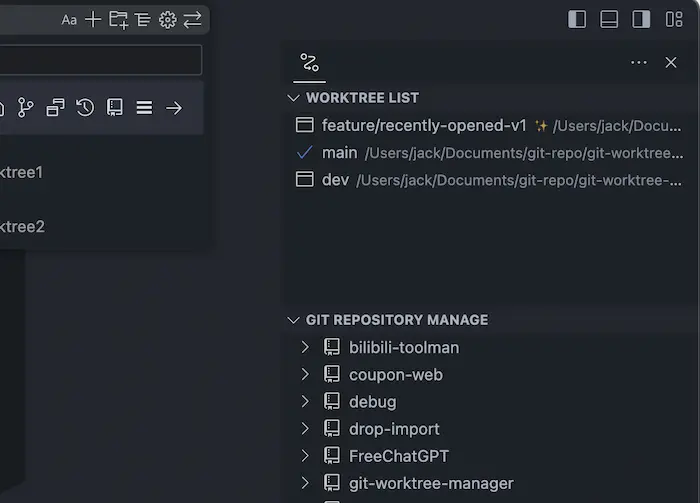The width and height of the screenshot is (700, 503).
Task: Click the history clock icon
Action: 85,107
